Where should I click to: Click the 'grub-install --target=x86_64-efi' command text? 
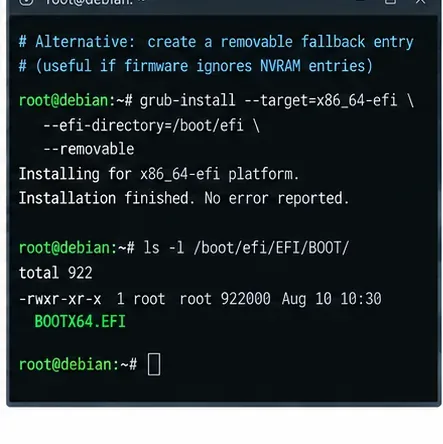(x=268, y=101)
